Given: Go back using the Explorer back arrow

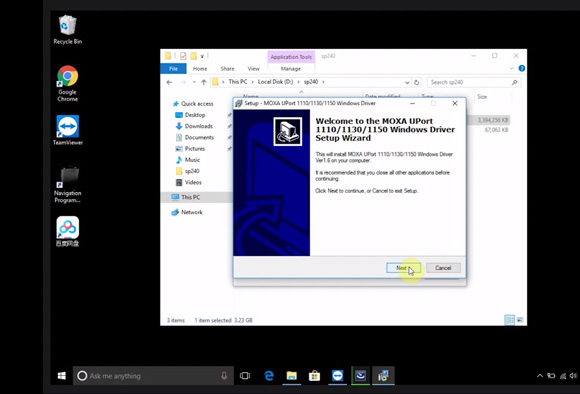Looking at the screenshot, I should point(169,82).
